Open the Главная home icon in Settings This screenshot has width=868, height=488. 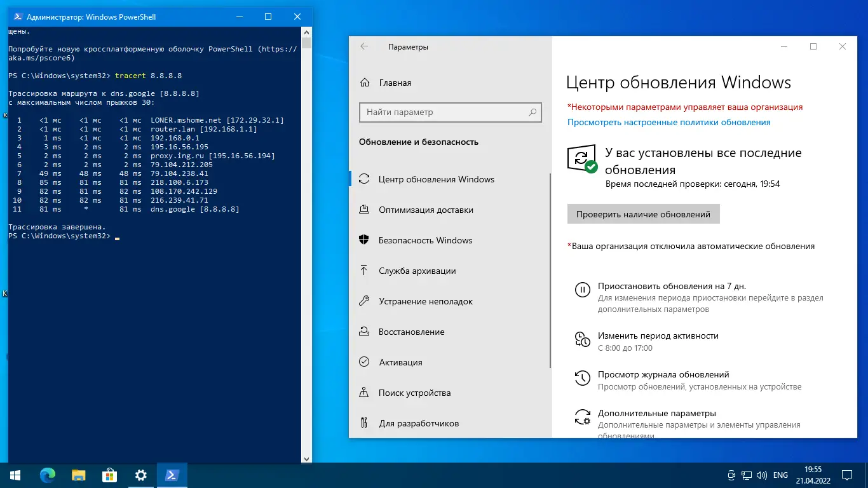365,83
